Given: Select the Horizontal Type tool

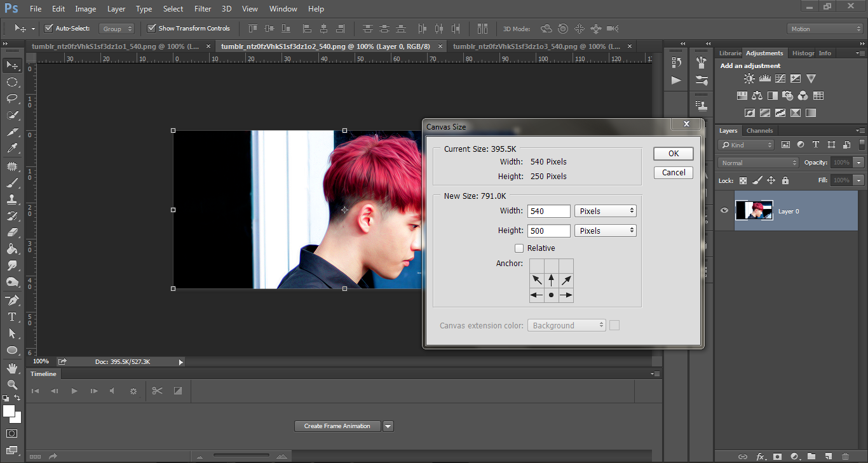Looking at the screenshot, I should tap(12, 317).
